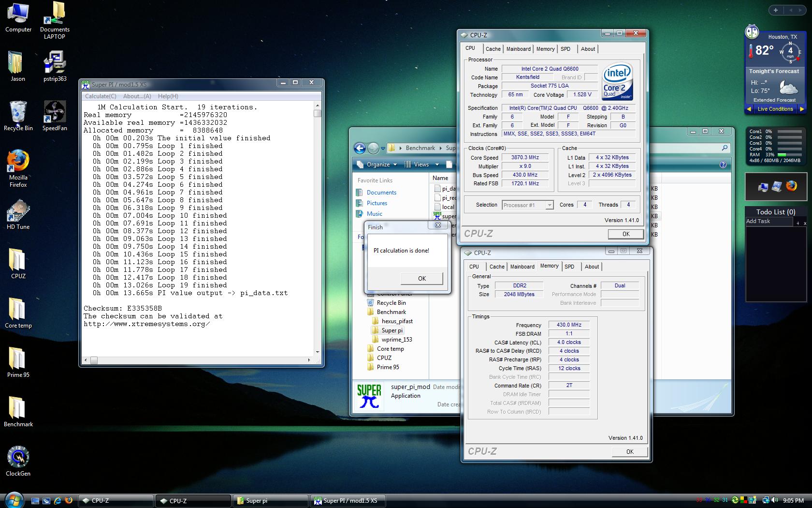The image size is (812, 508).
Task: Click Extended Forecast in the weather gadget
Action: [x=774, y=100]
